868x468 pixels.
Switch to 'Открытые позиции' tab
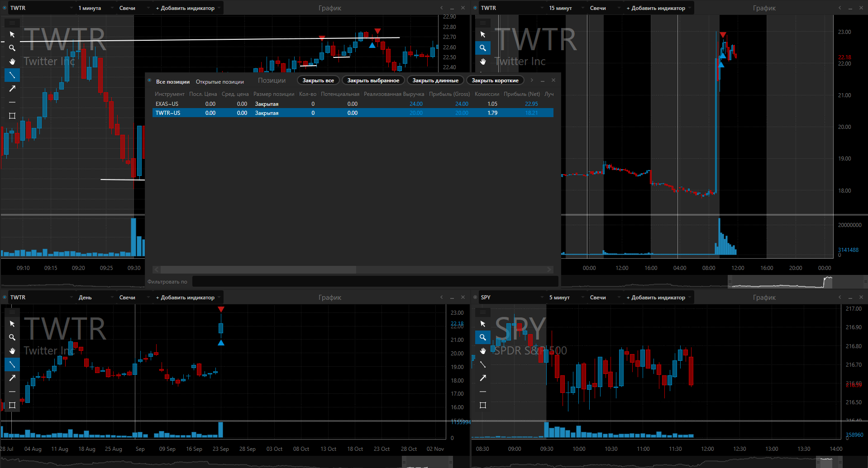point(220,82)
